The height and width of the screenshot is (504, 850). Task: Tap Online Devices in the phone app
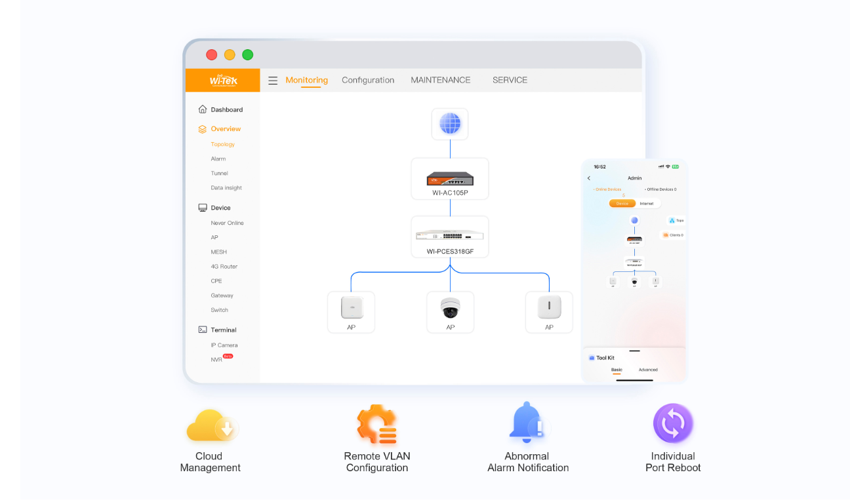607,189
